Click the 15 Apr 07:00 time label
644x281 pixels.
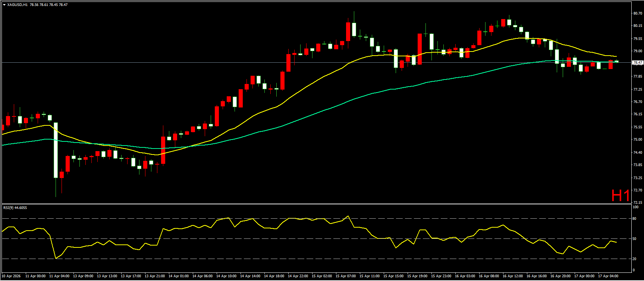point(346,276)
